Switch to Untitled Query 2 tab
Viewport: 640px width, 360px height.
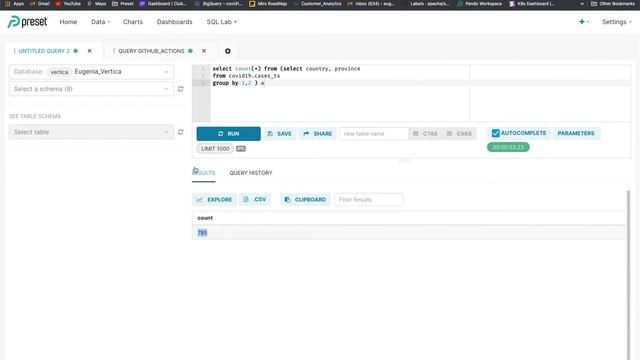tap(44, 51)
